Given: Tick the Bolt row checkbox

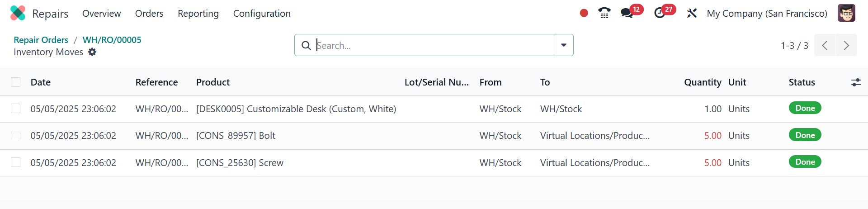Looking at the screenshot, I should [16, 136].
